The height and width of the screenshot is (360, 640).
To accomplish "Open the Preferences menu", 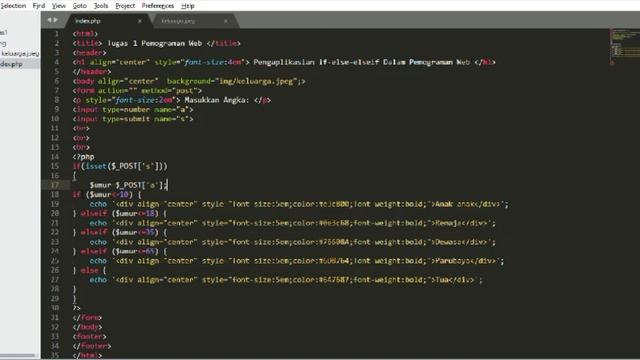I will (158, 6).
